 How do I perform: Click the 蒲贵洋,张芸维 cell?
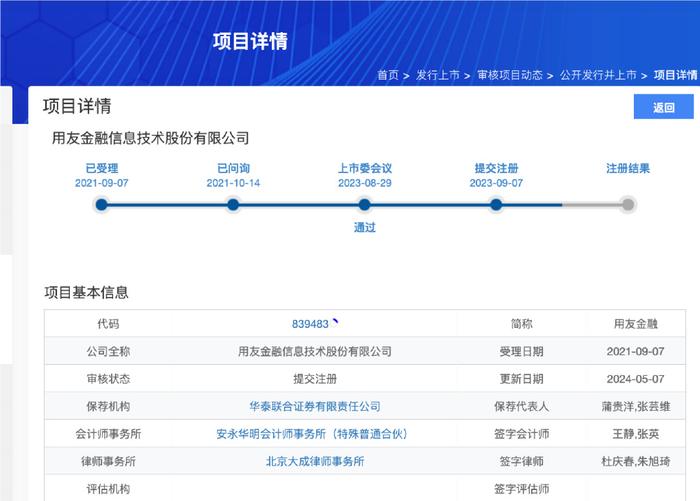click(x=636, y=406)
